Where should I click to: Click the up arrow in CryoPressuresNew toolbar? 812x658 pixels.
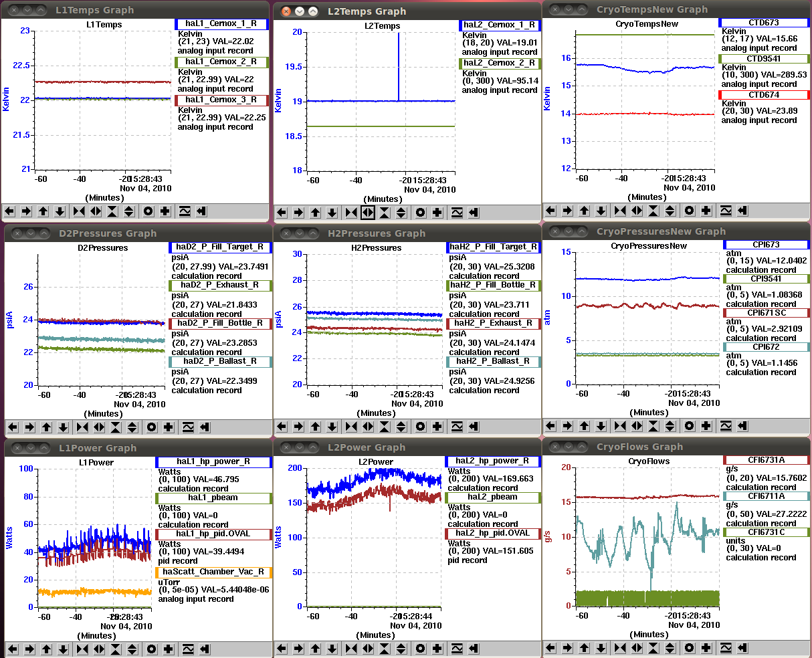point(584,425)
